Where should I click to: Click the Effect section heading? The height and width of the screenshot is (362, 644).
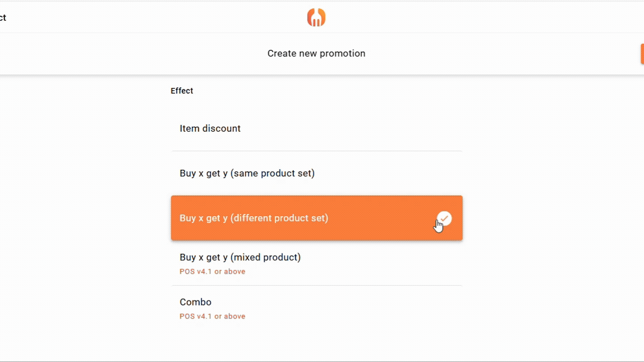[182, 91]
